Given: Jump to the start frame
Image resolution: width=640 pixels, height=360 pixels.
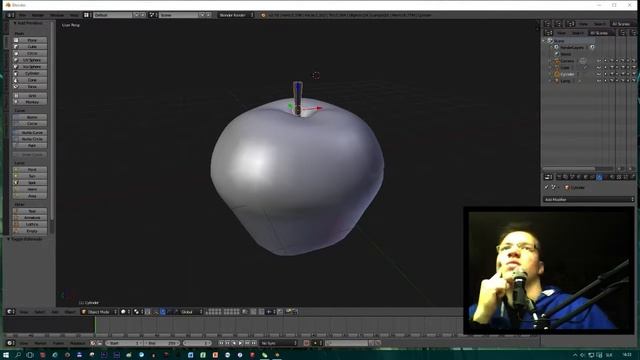Looking at the screenshot, I should point(221,343).
